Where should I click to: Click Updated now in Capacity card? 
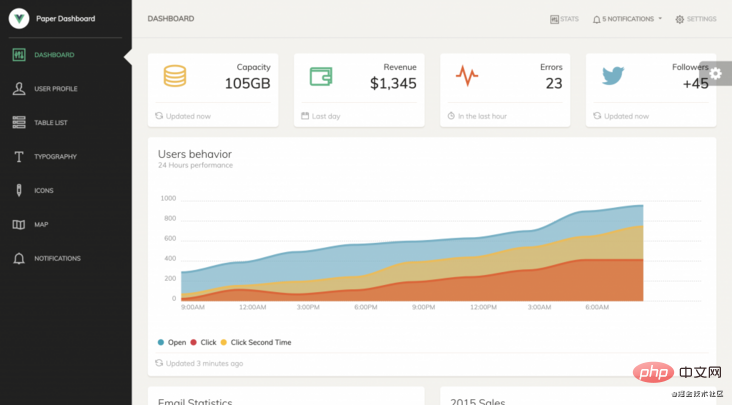click(188, 116)
